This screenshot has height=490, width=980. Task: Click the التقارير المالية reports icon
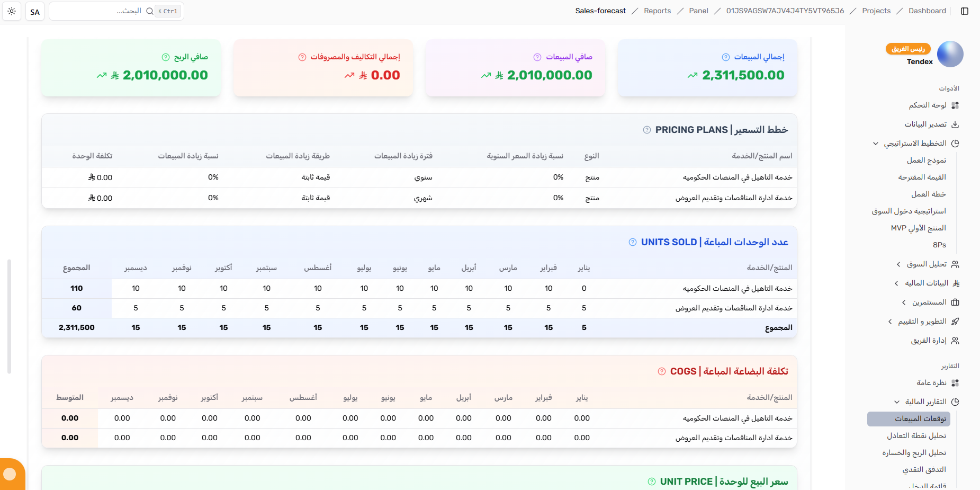tap(955, 402)
